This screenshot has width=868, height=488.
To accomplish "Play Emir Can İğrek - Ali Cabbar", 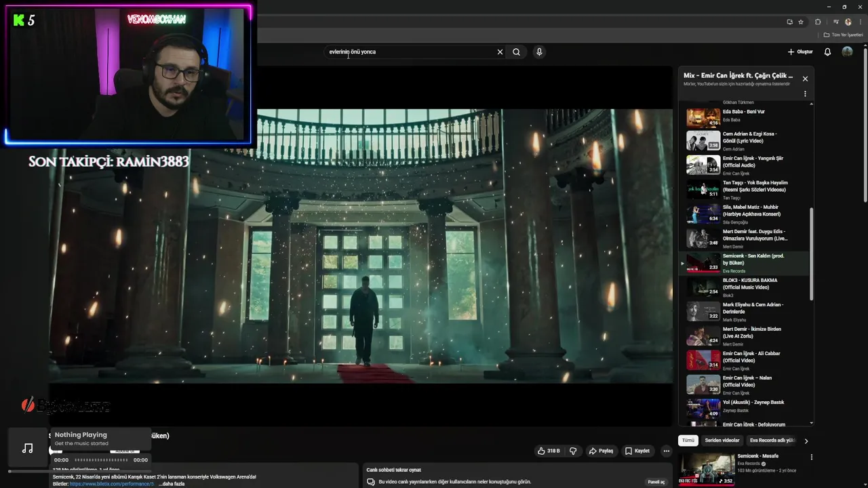I will 745,360.
